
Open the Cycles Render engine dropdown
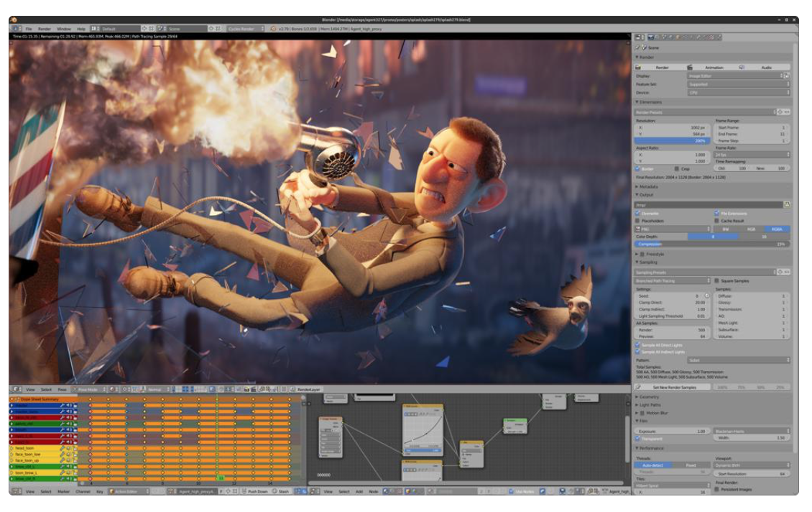click(246, 29)
